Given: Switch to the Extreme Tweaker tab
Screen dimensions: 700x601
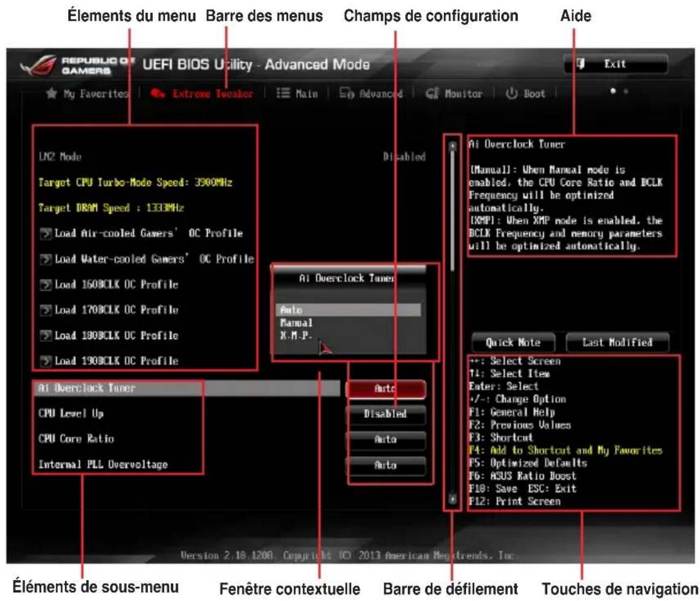Looking at the screenshot, I should (x=202, y=93).
